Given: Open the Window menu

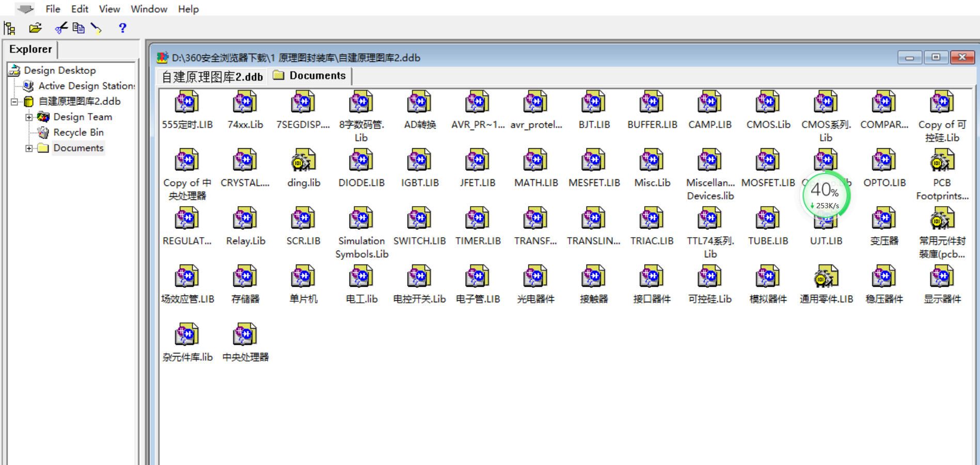Looking at the screenshot, I should click(x=149, y=9).
